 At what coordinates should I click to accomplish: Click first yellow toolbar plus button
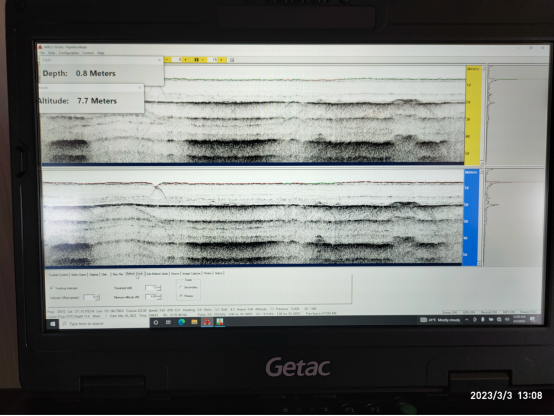click(x=186, y=60)
